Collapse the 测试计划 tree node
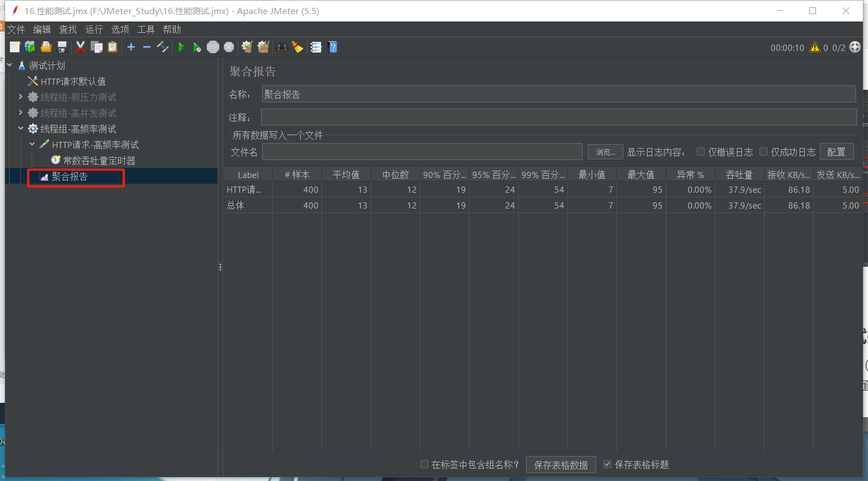 (10, 66)
